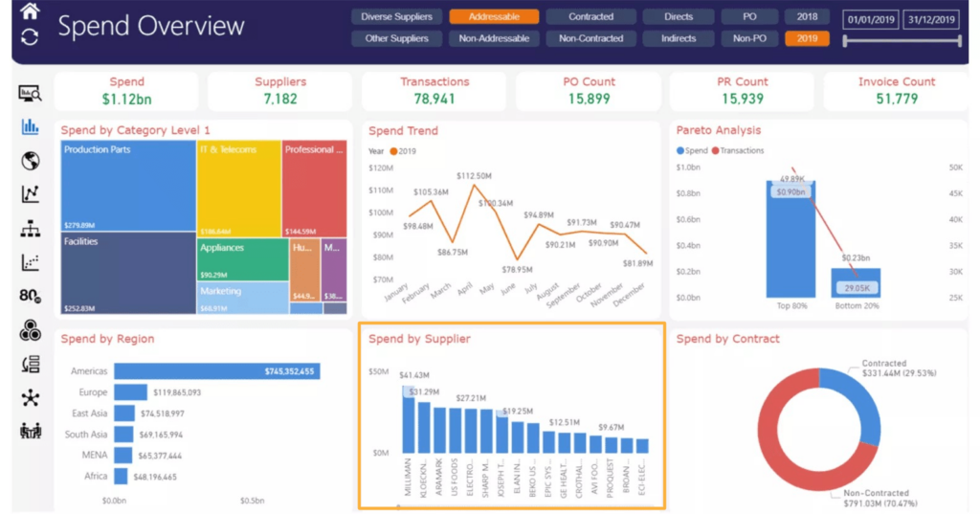Click the Invoice Count 51,779 card
Image resolution: width=980 pixels, height=514 pixels.
(x=896, y=91)
